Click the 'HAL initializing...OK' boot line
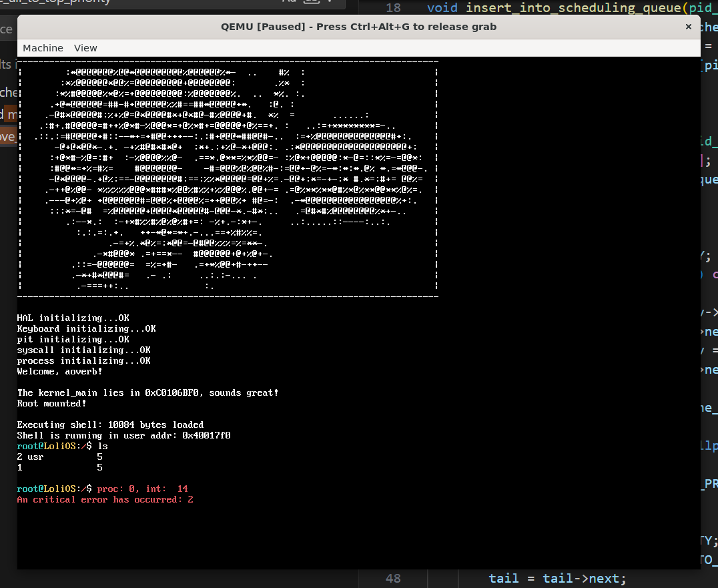The width and height of the screenshot is (718, 588). 73,318
